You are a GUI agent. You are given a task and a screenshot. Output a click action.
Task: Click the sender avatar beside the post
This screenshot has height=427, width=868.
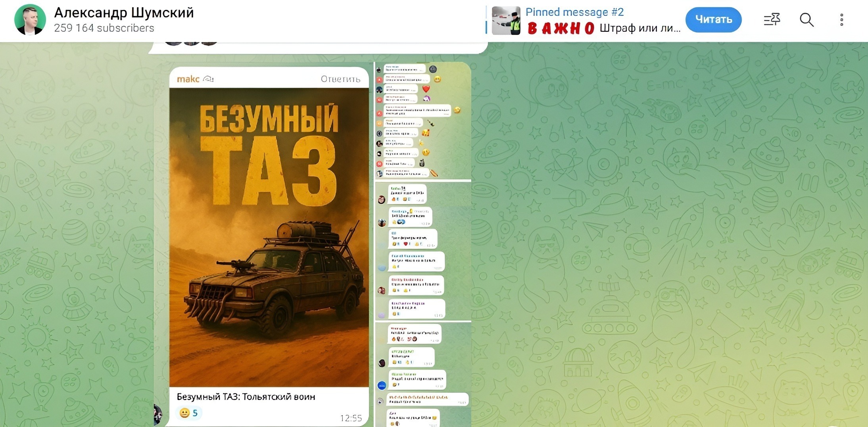click(158, 414)
